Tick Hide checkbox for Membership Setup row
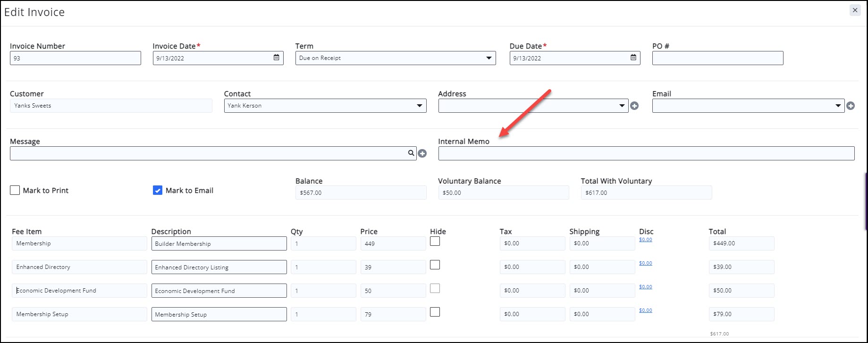Image resolution: width=868 pixels, height=343 pixels. tap(435, 312)
